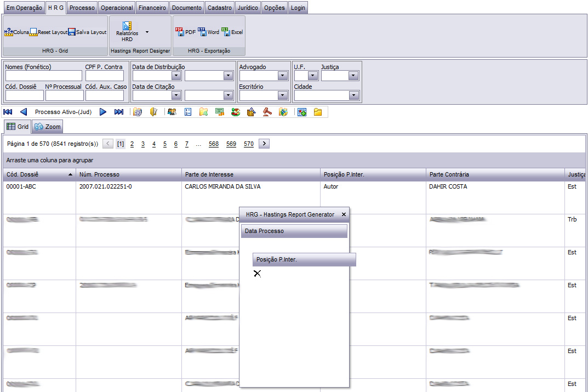Viewport: 588px width, 392px height.
Task: Open the left Data de Citação dropdown
Action: pos(176,95)
